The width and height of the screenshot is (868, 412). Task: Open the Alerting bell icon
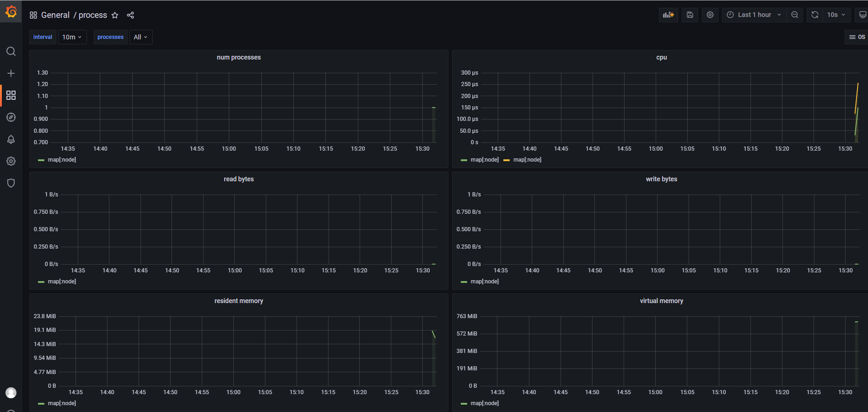tap(11, 139)
